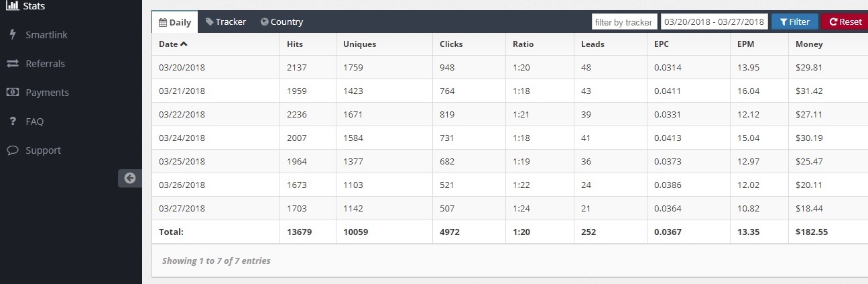Focus the filter by tracker input
This screenshot has height=284, width=868.
624,22
